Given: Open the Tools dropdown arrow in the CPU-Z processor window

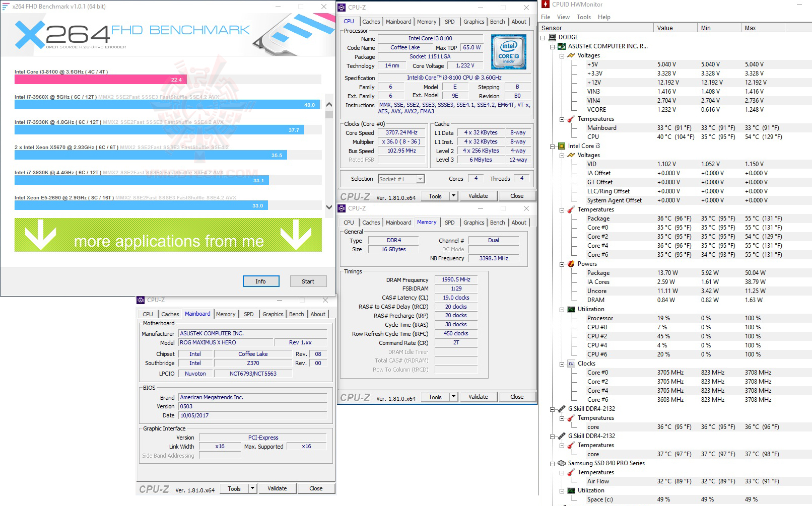Looking at the screenshot, I should 453,196.
